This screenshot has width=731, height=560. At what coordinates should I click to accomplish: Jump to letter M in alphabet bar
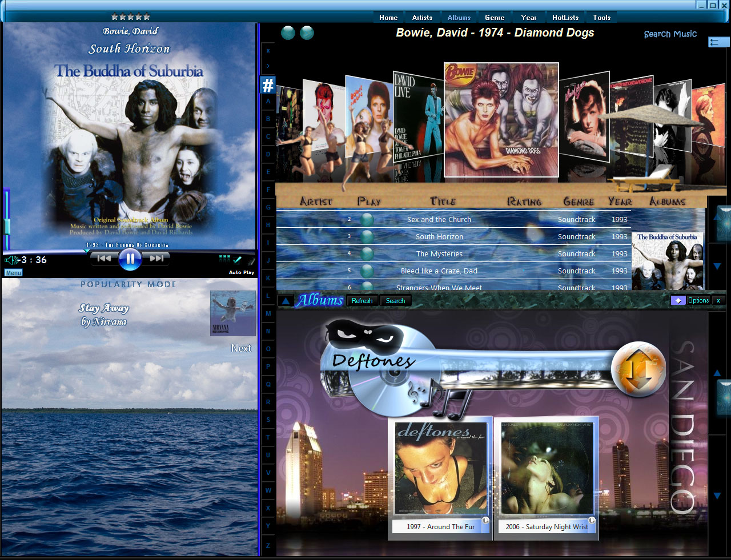(268, 313)
